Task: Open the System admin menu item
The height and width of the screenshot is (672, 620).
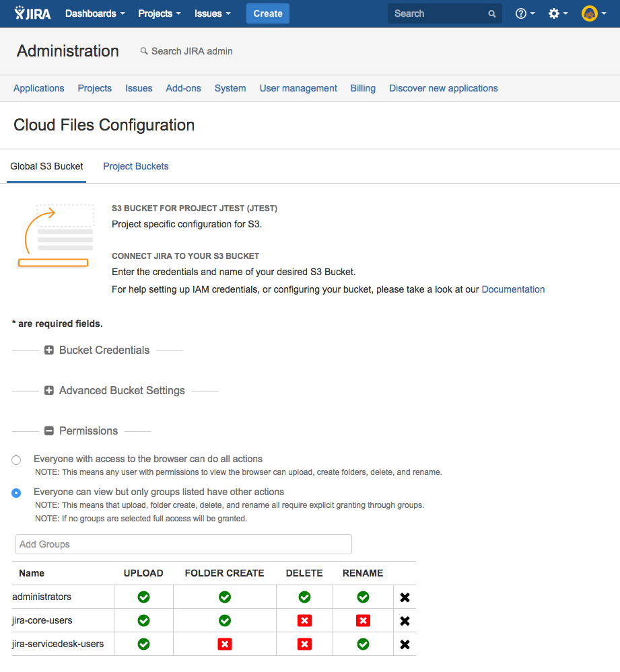Action: [230, 88]
